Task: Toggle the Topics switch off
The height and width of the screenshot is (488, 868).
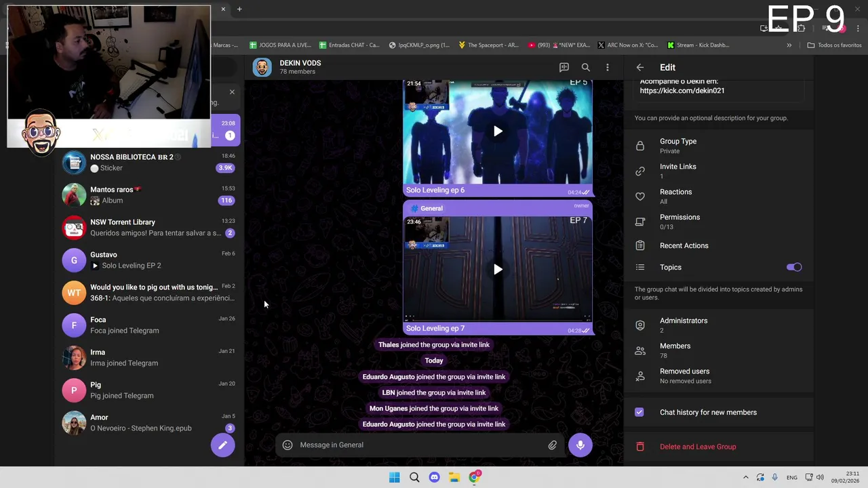Action: [794, 267]
